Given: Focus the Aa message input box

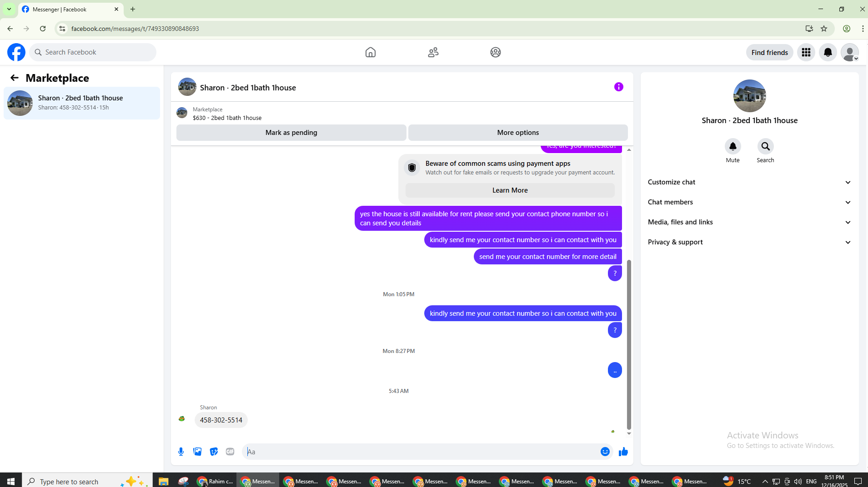Looking at the screenshot, I should (x=421, y=452).
